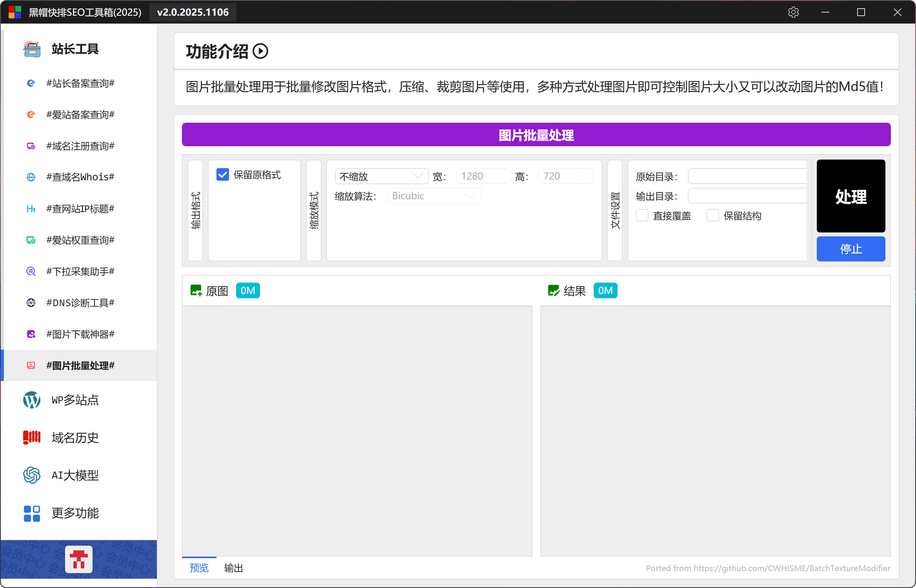Open AI大模型 via its swirl icon
This screenshot has width=916, height=588.
(32, 475)
